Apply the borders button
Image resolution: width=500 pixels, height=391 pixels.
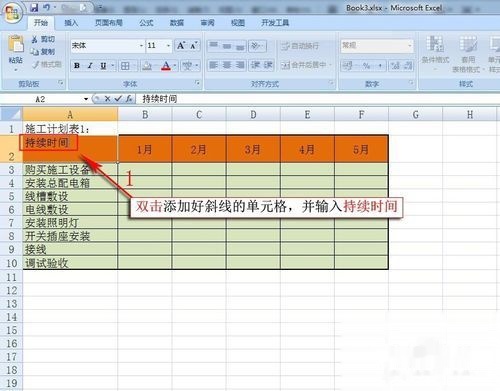pos(125,66)
